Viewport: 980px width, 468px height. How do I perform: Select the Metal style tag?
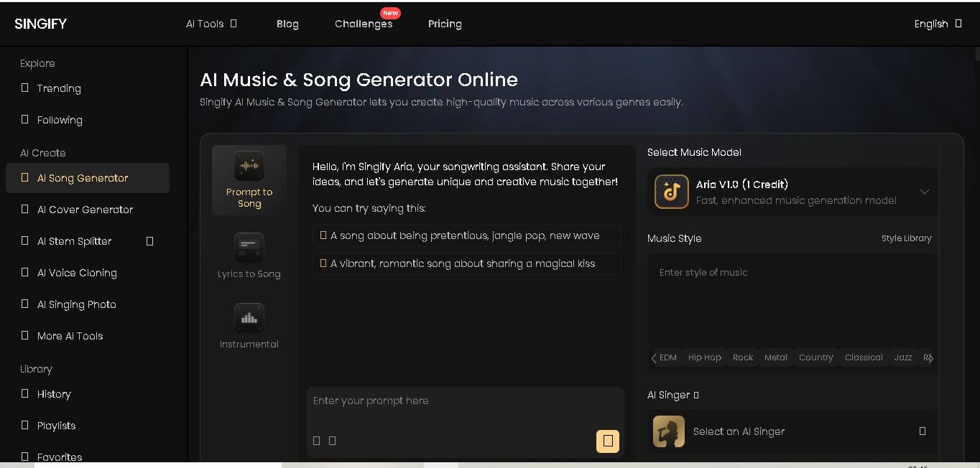click(776, 357)
